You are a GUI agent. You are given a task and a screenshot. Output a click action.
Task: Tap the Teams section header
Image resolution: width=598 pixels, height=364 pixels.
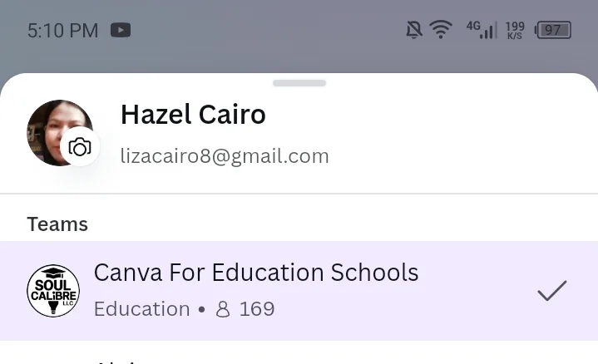click(57, 224)
